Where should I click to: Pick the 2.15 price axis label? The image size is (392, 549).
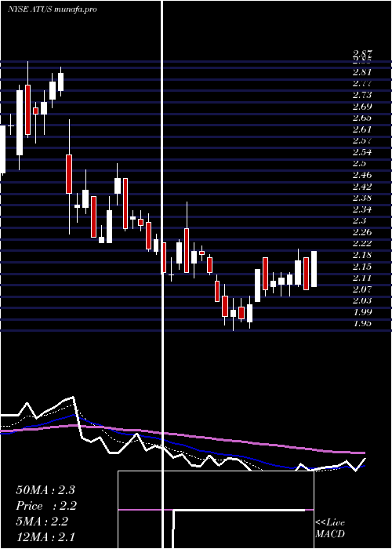click(362, 267)
